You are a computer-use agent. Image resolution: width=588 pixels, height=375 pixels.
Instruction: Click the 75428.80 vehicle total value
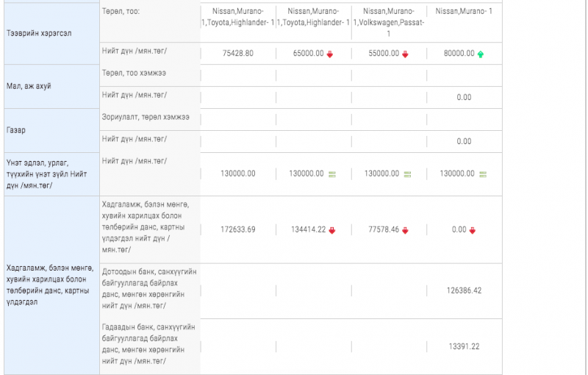237,54
